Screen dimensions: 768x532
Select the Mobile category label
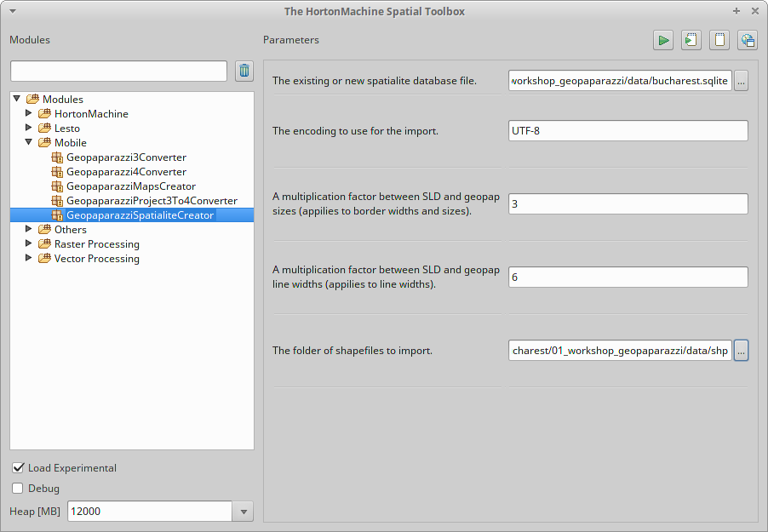click(x=71, y=142)
